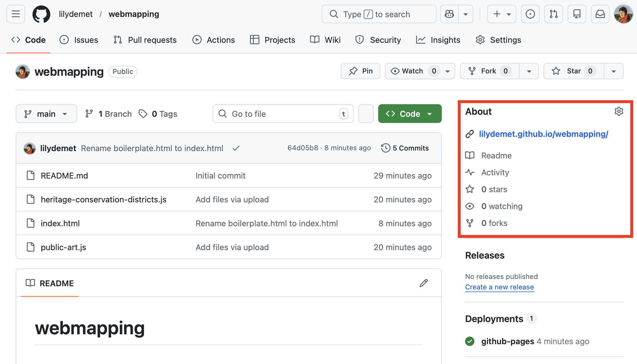The height and width of the screenshot is (364, 637).
Task: Edit About details with gear icon
Action: 619,111
